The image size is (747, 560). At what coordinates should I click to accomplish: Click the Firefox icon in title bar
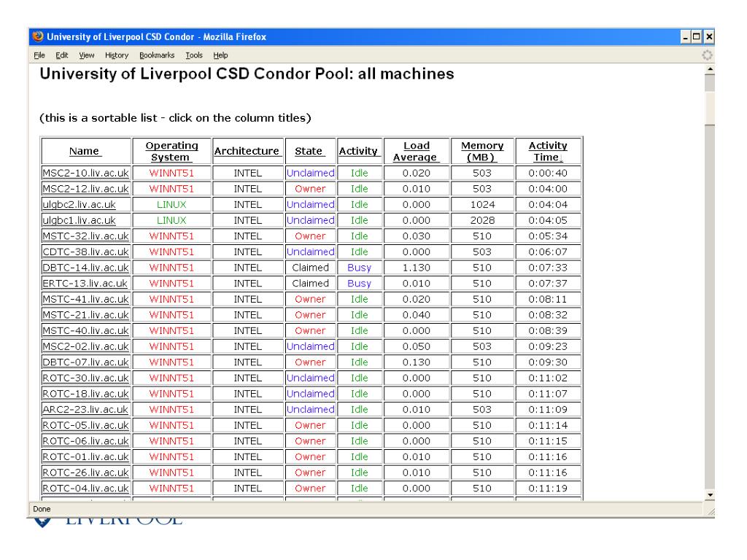pos(38,36)
